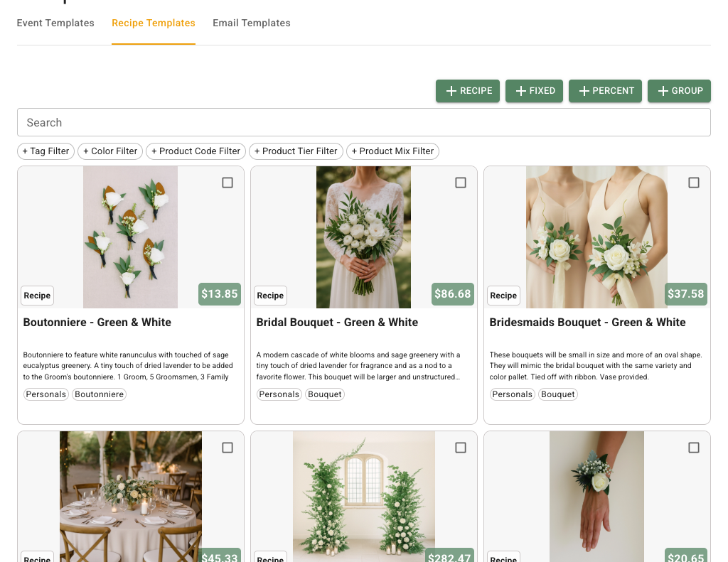The height and width of the screenshot is (562, 728).
Task: Click Recipe label on Bridal Bouquet card
Action: (270, 296)
